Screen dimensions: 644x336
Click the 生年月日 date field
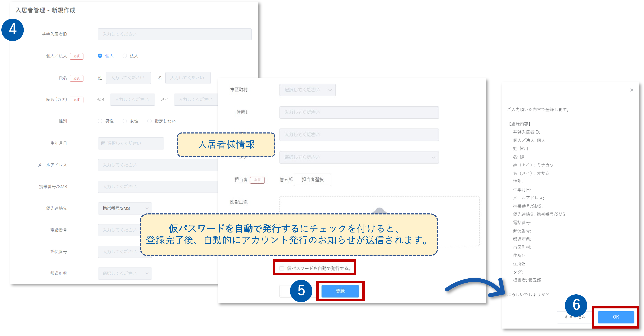(131, 143)
